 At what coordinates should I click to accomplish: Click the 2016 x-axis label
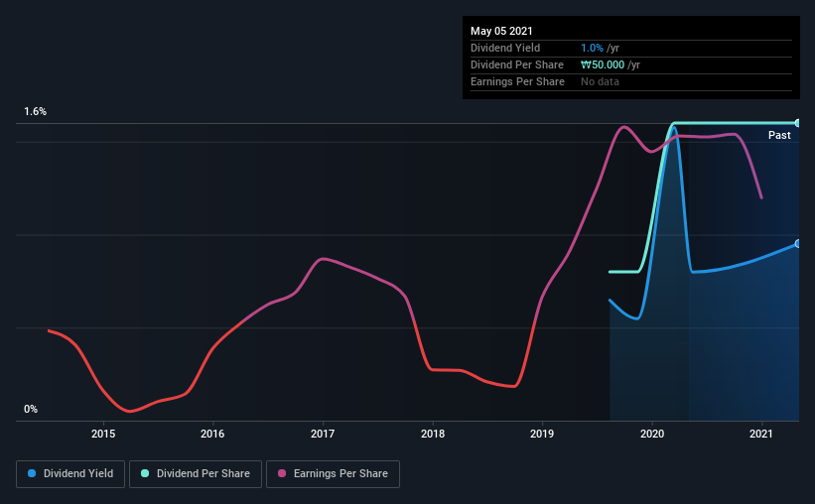pos(212,434)
